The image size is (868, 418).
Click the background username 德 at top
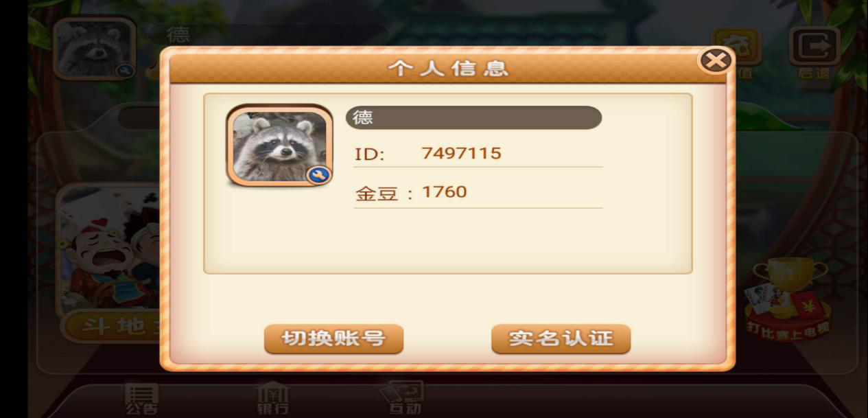178,34
